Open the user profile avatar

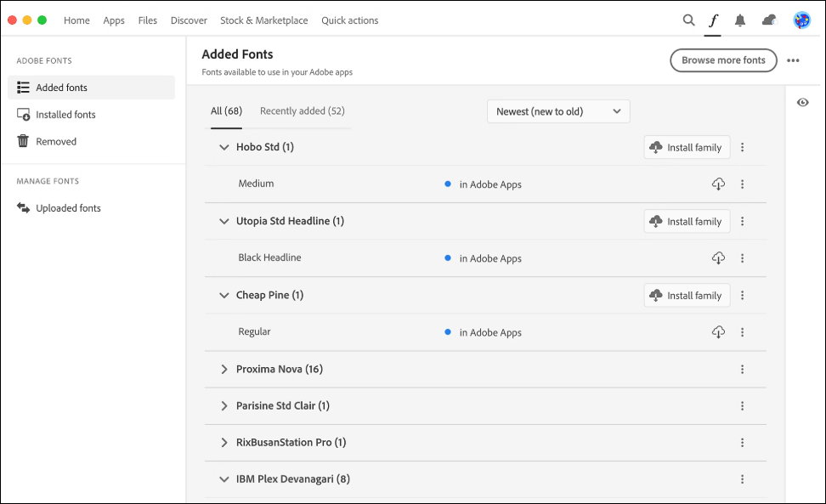[801, 20]
